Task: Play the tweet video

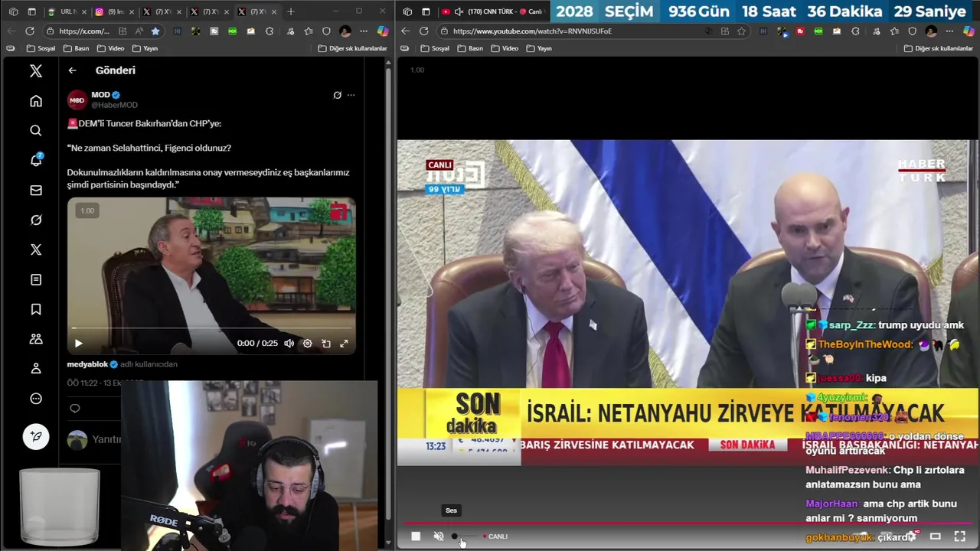Action: pos(78,344)
